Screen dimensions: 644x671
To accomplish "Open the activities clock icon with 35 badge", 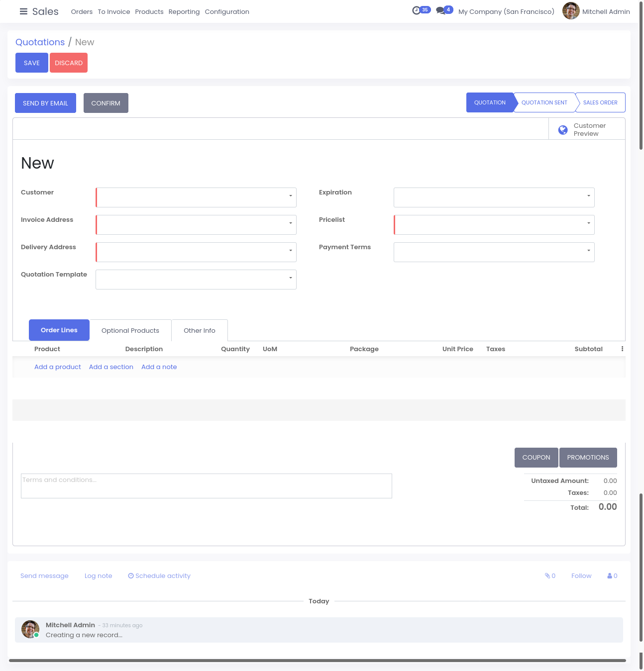I will pyautogui.click(x=421, y=10).
